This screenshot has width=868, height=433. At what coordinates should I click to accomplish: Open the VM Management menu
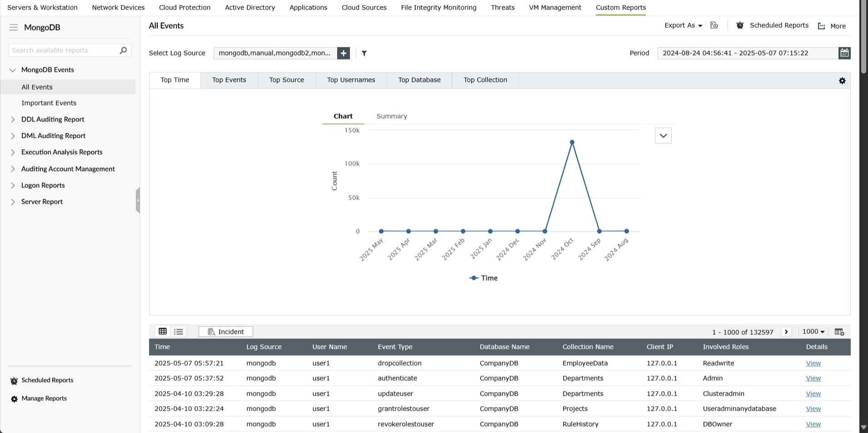pos(555,7)
